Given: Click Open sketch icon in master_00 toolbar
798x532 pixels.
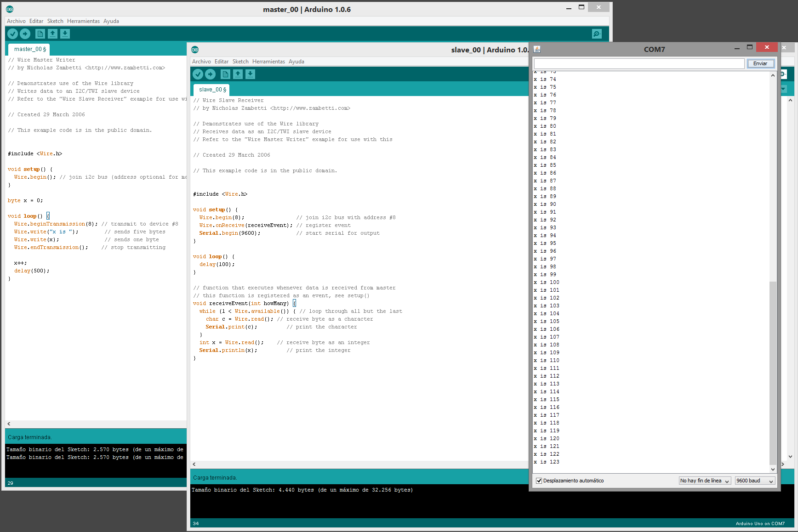Looking at the screenshot, I should 53,34.
